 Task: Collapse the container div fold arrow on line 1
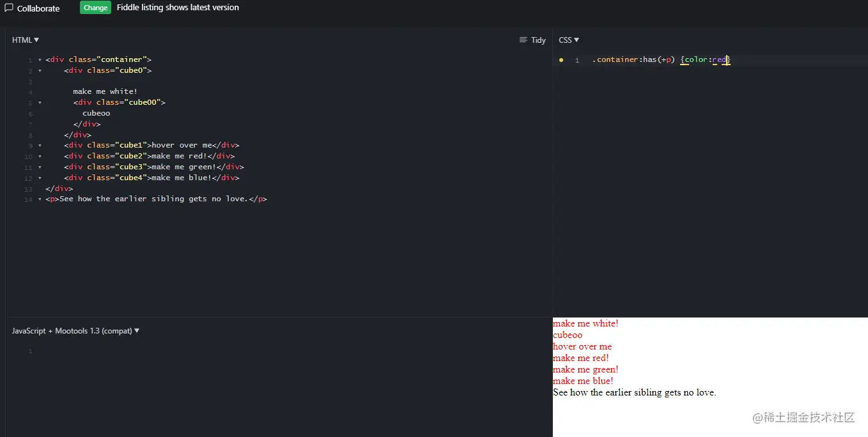pos(40,60)
